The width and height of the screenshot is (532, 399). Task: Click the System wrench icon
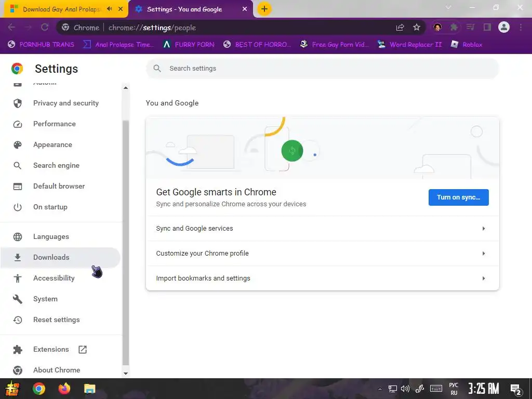(18, 299)
